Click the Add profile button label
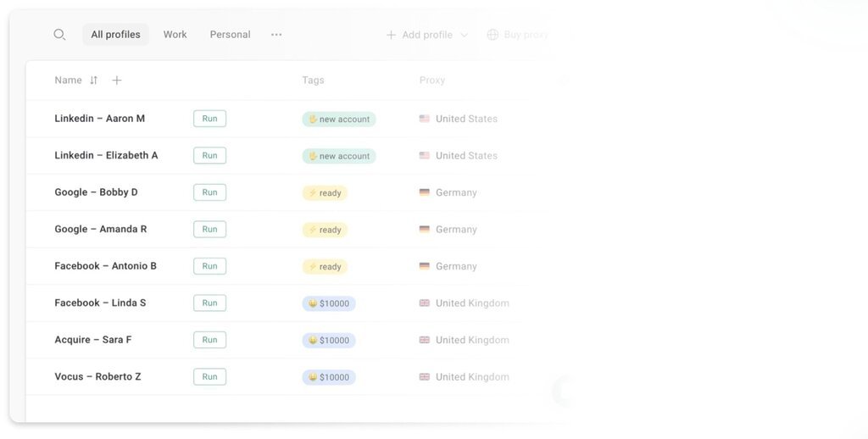The height and width of the screenshot is (439, 868). [427, 35]
